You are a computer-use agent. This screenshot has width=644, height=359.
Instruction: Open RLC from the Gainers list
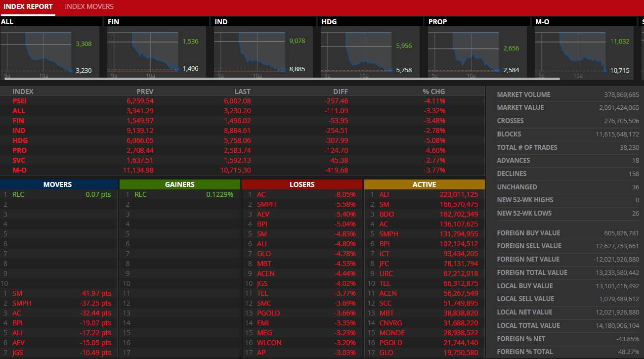pyautogui.click(x=140, y=194)
